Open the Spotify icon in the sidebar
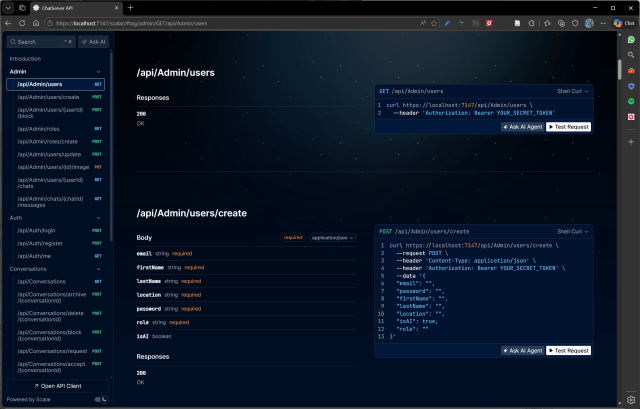640x409 pixels. pyautogui.click(x=631, y=101)
